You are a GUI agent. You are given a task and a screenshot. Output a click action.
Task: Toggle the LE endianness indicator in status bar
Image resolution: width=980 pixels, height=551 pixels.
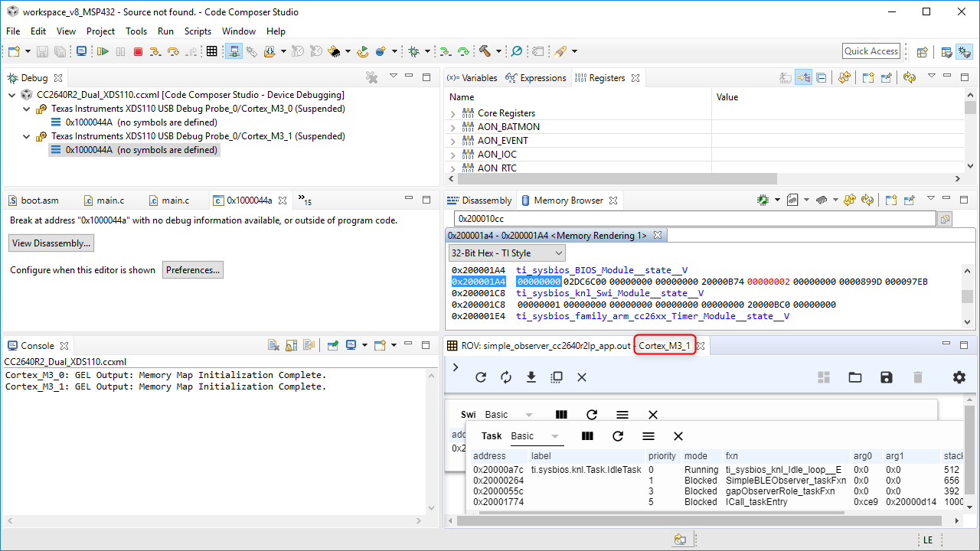tap(926, 539)
